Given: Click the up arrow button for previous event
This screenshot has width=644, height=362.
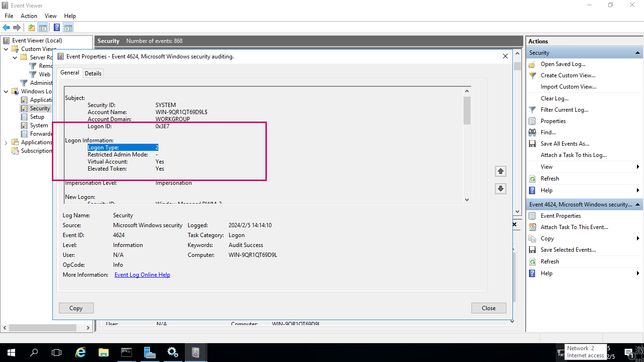Looking at the screenshot, I should click(x=501, y=171).
